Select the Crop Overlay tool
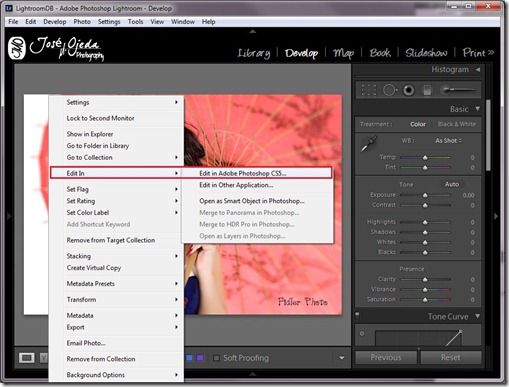Viewport: 509px width, 387px height. click(x=369, y=90)
